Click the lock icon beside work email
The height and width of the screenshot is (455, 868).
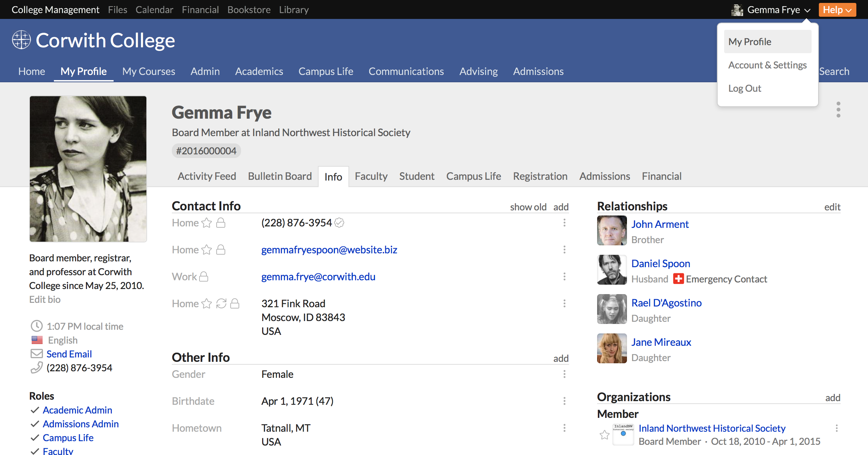pyautogui.click(x=204, y=277)
